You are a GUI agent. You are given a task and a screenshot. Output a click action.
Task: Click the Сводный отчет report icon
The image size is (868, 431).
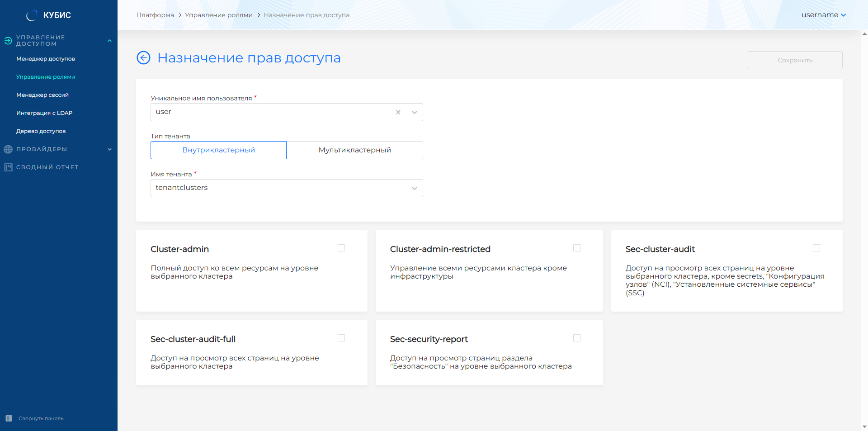coord(8,167)
